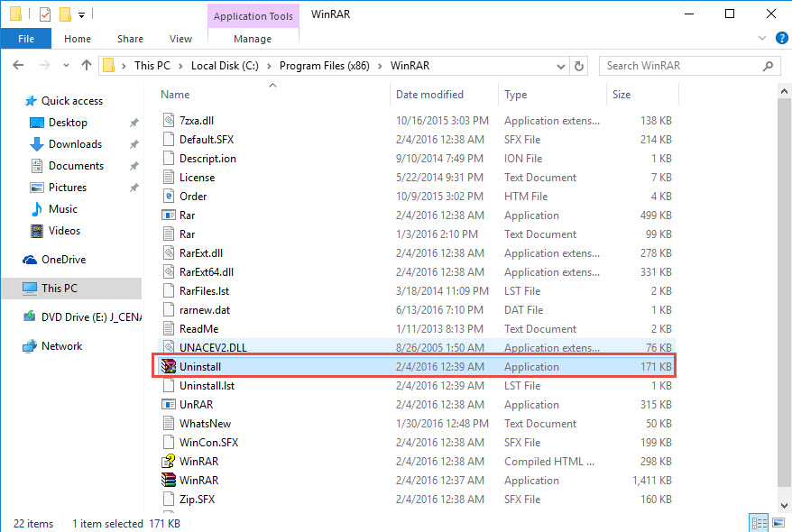
Task: Click the WinRAR compiled HTML help icon
Action: pyautogui.click(x=168, y=461)
